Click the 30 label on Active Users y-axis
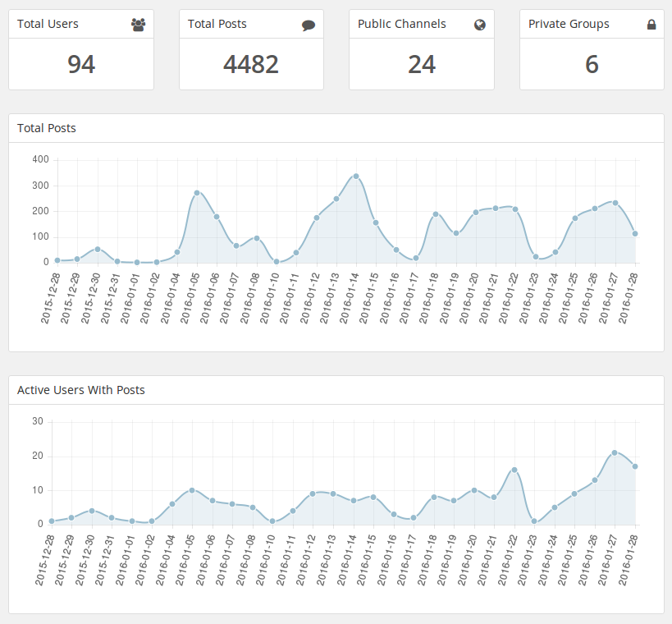This screenshot has height=624, width=672. pos(38,421)
